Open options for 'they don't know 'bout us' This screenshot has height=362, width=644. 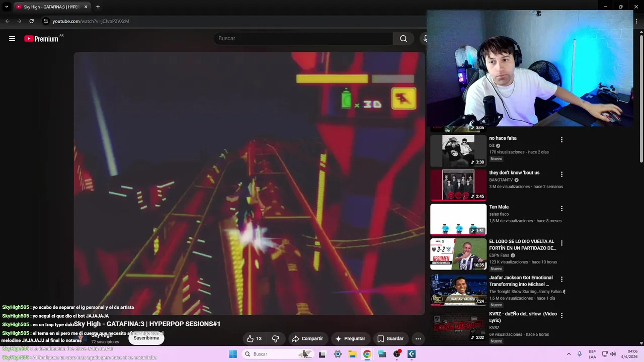pyautogui.click(x=561, y=174)
